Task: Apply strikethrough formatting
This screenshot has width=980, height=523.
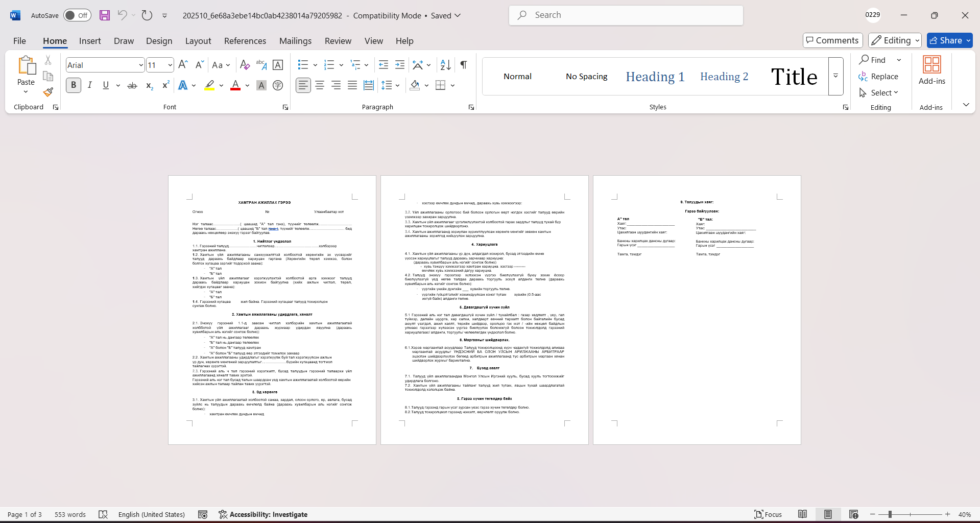Action: click(x=132, y=85)
